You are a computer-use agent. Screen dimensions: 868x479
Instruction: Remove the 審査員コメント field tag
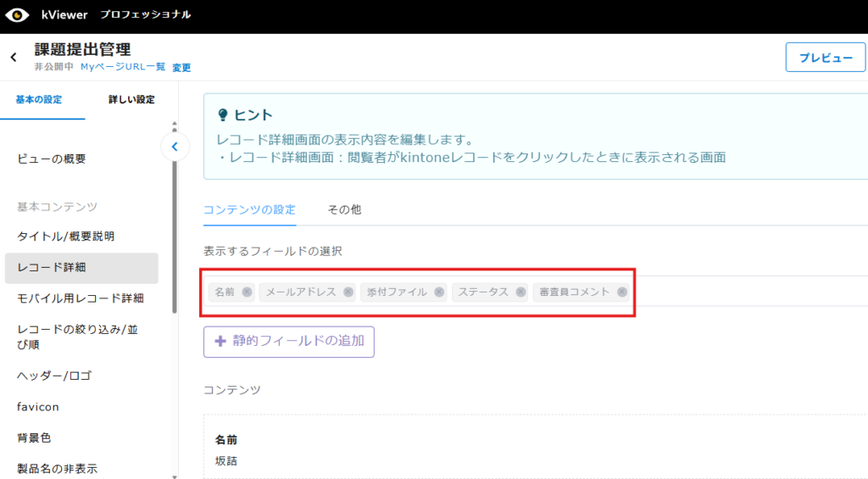tap(622, 292)
